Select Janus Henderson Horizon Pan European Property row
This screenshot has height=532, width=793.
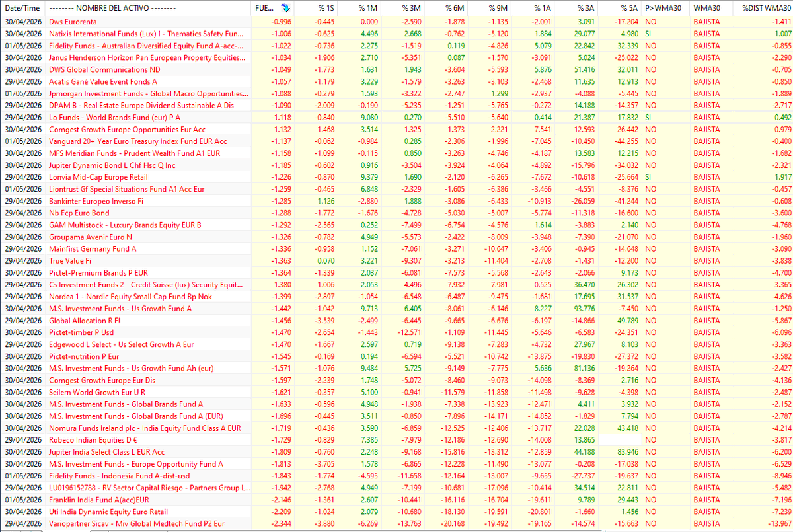pyautogui.click(x=397, y=57)
